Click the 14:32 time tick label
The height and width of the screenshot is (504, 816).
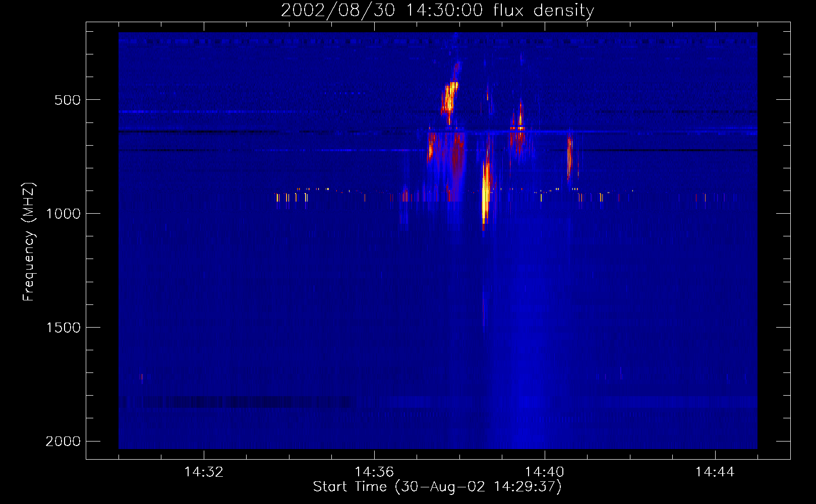click(x=204, y=472)
